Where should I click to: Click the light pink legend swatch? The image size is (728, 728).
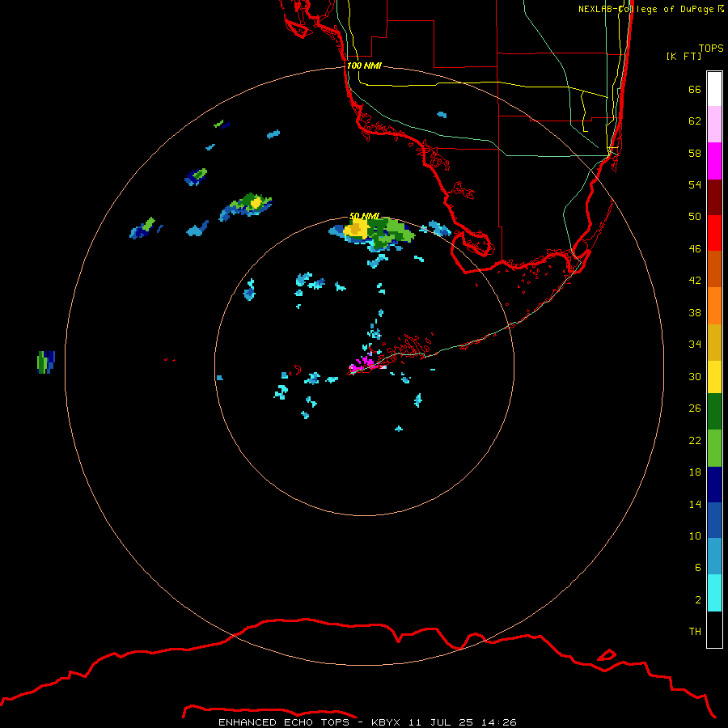tap(714, 124)
